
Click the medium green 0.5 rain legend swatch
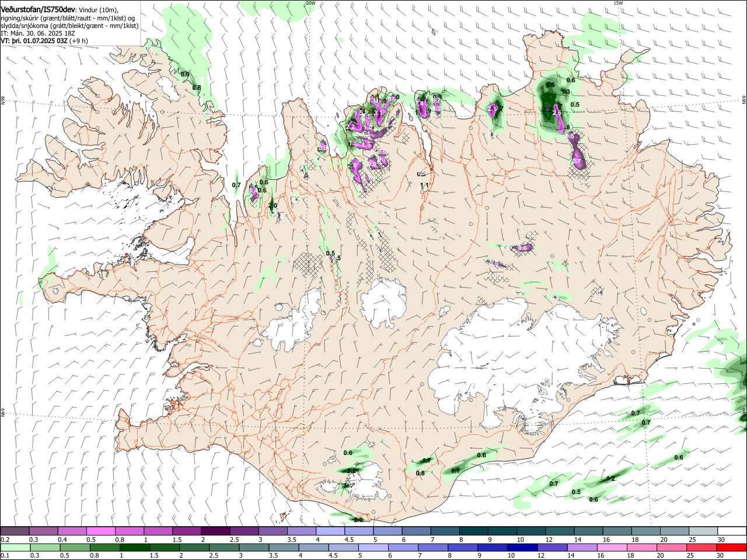click(x=75, y=547)
